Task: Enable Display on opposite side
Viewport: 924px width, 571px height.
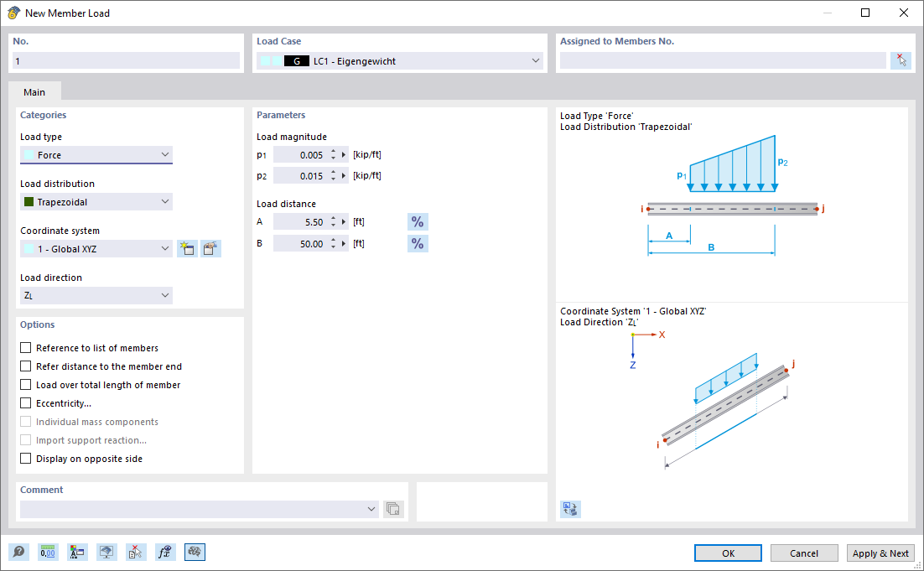Action: click(25, 459)
